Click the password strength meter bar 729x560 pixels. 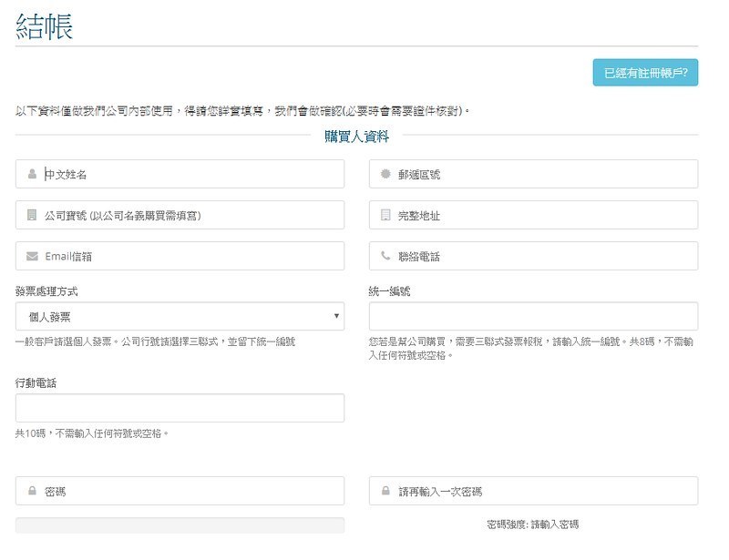coord(180,524)
